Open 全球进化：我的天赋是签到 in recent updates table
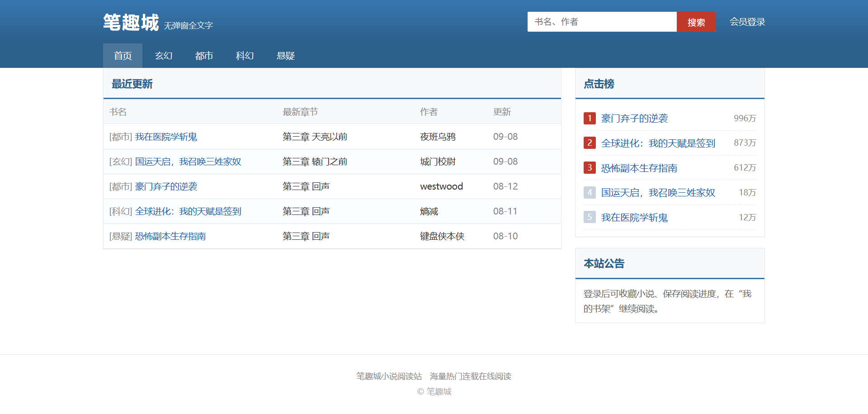 click(x=188, y=211)
